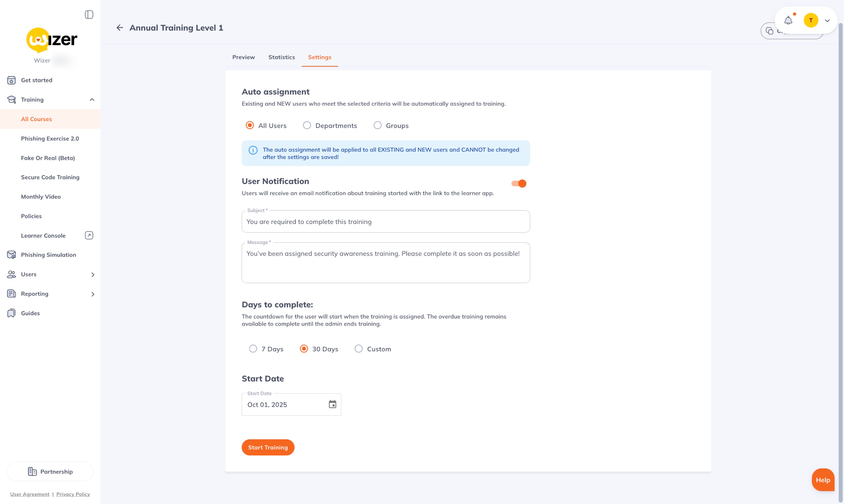Open the calendar picker in Start Date
844x504 pixels.
[332, 404]
